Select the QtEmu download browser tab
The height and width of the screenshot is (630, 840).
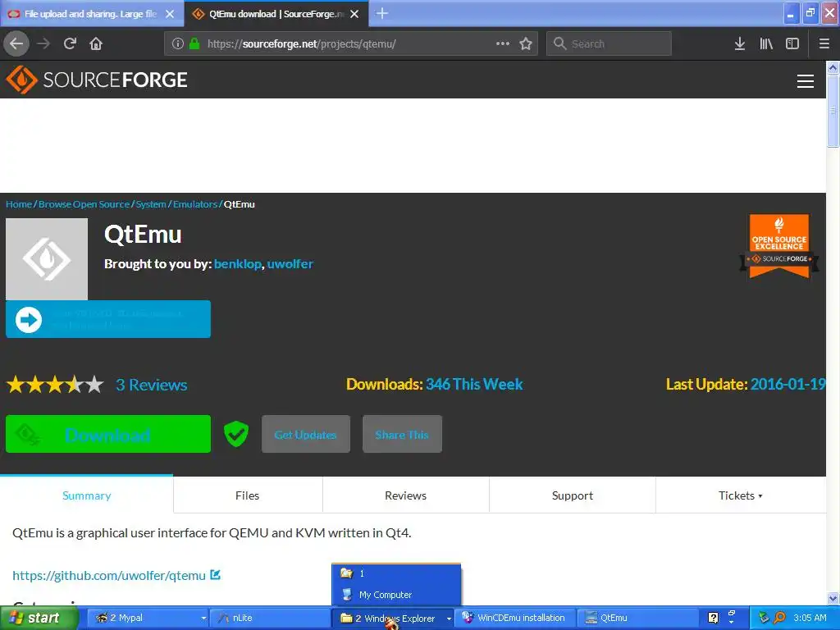[276, 14]
